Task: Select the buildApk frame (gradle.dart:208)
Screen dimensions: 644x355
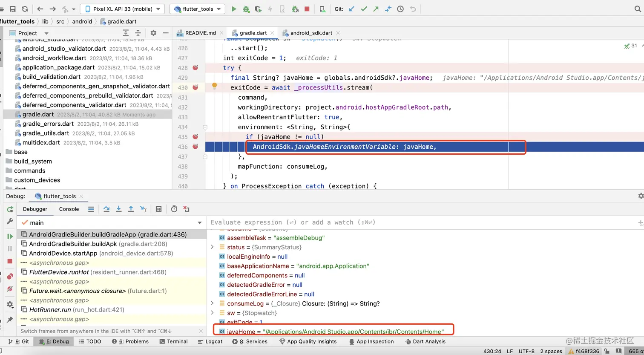Action: click(x=112, y=244)
